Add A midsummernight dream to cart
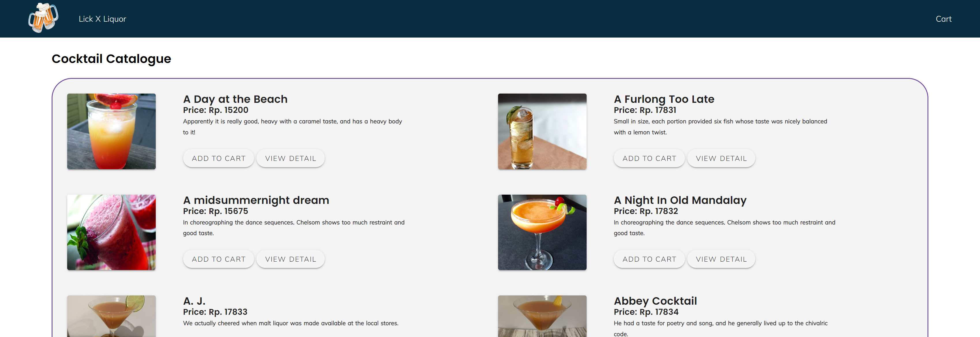 tap(218, 258)
